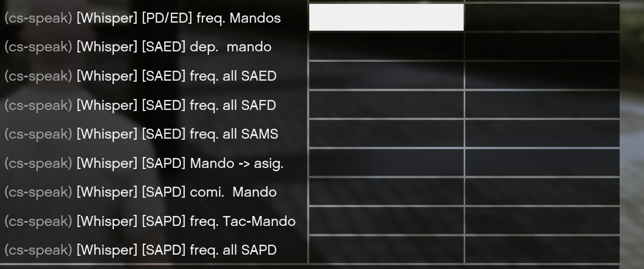Select secondary key field for freq. all SAPD
This screenshot has height=269, width=644.
(542, 250)
